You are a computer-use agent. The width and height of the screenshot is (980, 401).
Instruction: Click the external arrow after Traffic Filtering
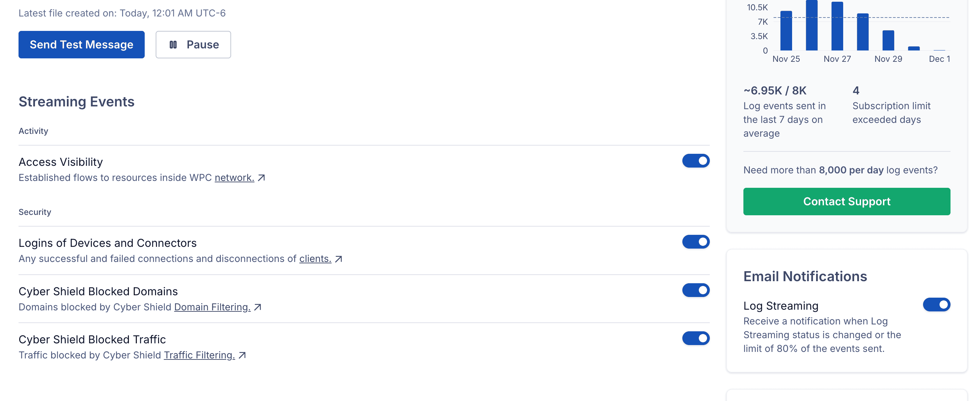[x=242, y=355]
